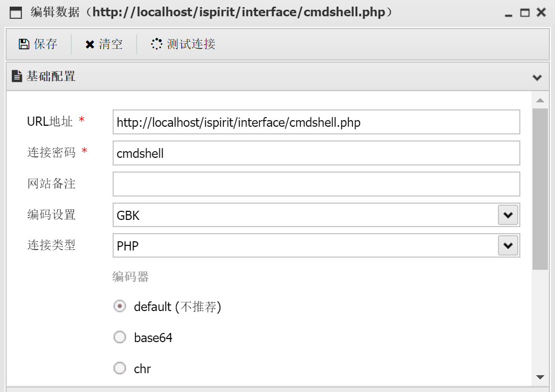Click the 测试连接 button label
The width and height of the screenshot is (555, 392).
[x=191, y=44]
